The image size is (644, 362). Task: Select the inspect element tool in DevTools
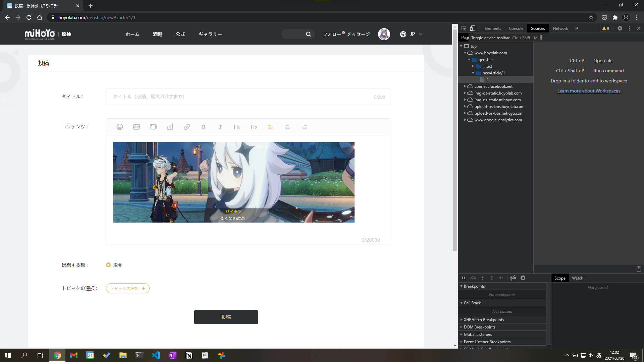point(464,28)
